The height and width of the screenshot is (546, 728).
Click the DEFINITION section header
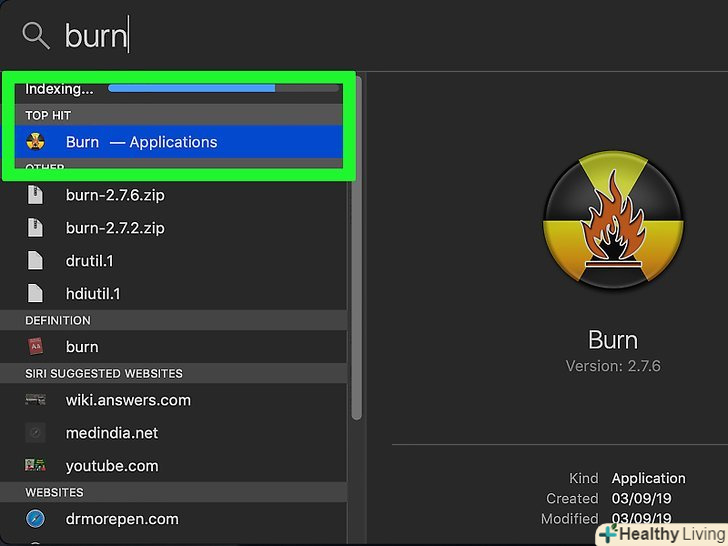[x=173, y=320]
